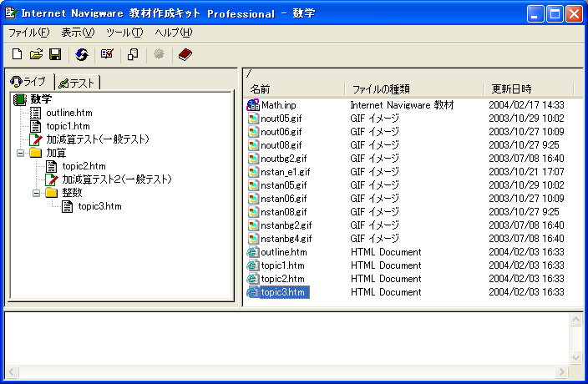Click the outline.htm HTML icon in file list
Screen dimensions: 588x384
[253, 252]
